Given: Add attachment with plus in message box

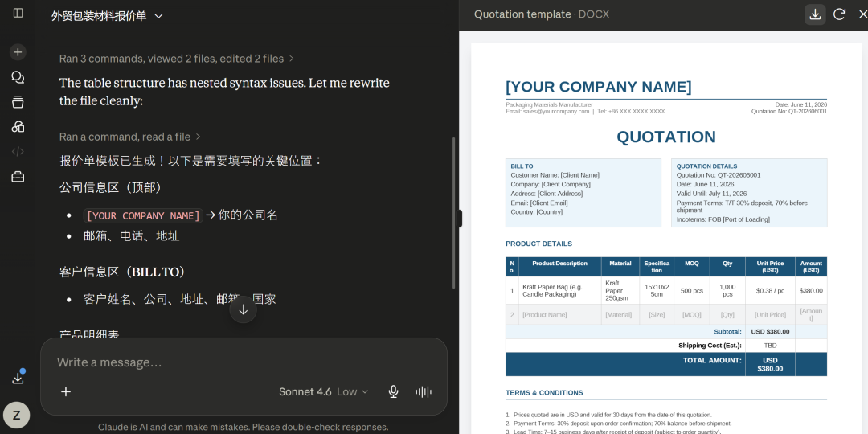Looking at the screenshot, I should click(66, 392).
